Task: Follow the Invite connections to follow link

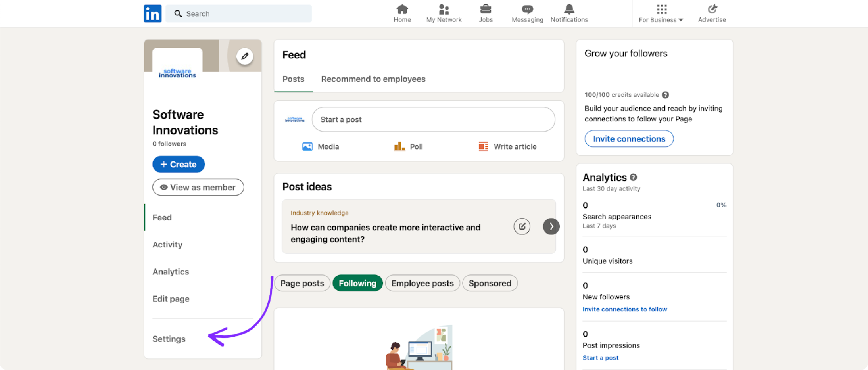Action: point(624,309)
